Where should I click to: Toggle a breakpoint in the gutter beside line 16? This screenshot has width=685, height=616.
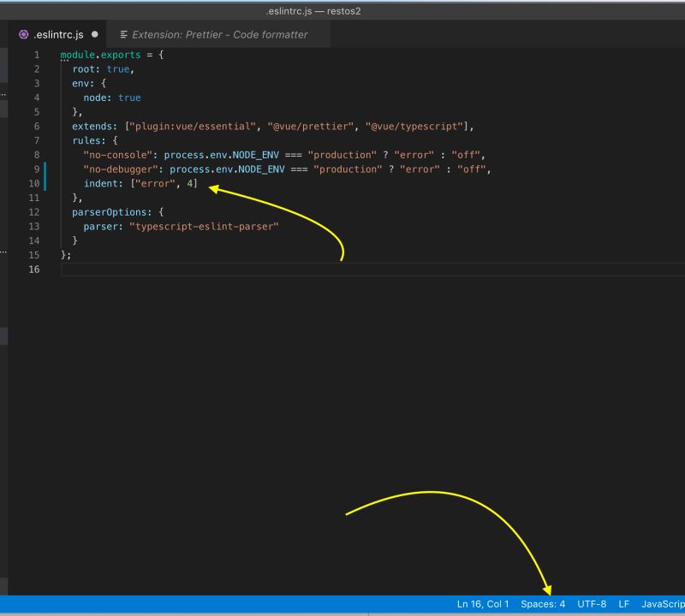[25, 269]
